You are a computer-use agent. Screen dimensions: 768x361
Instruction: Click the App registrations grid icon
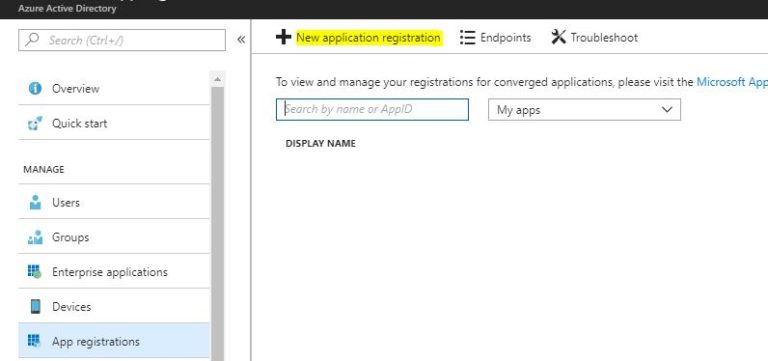tap(34, 340)
